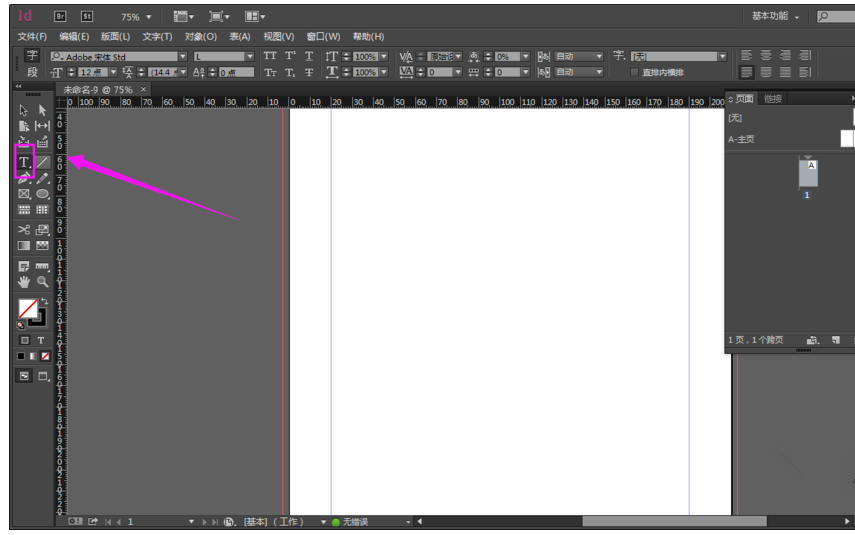Open Adobe Bridge with the Br button
Screen dimensions: 855x535
coord(60,17)
